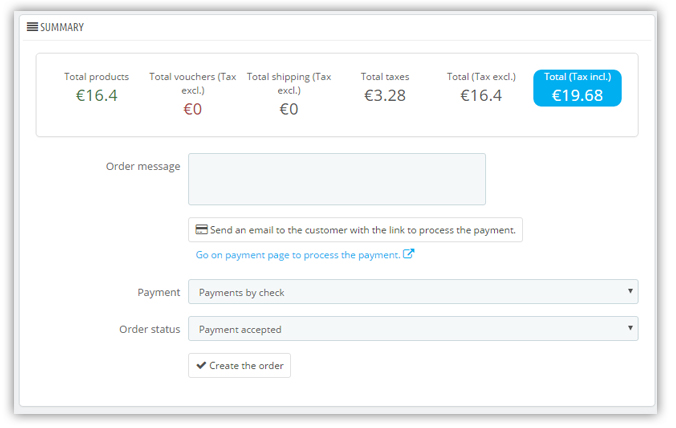Open the Payment dropdown arrow
Viewport: 676px width, 428px height.
point(630,291)
